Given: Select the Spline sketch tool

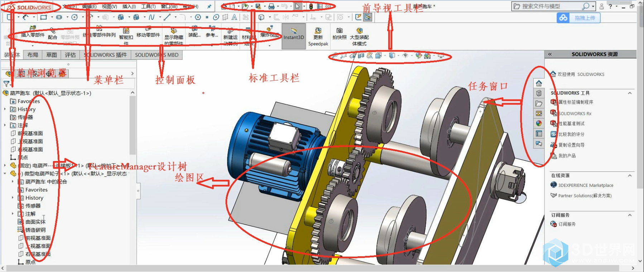Looking at the screenshot, I should (152, 17).
